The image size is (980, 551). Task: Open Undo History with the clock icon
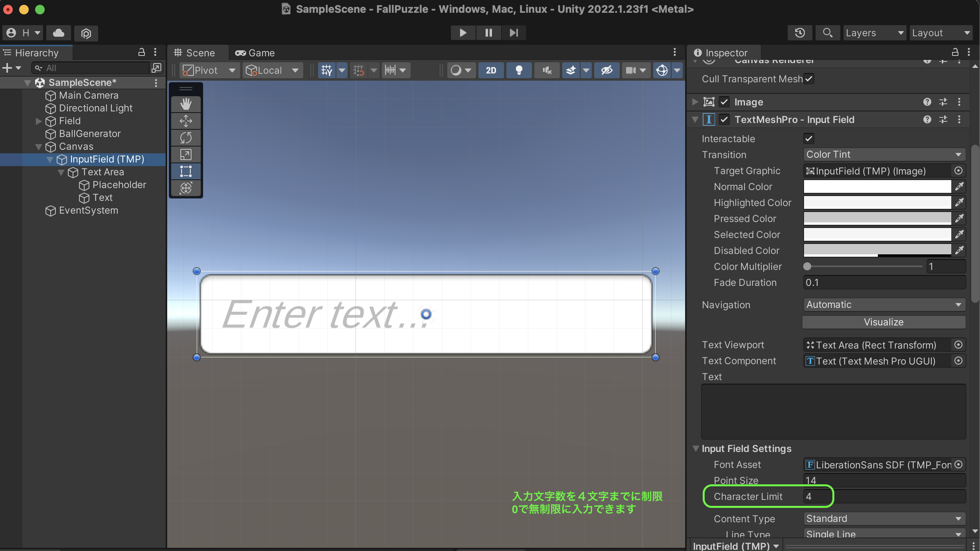coord(800,33)
